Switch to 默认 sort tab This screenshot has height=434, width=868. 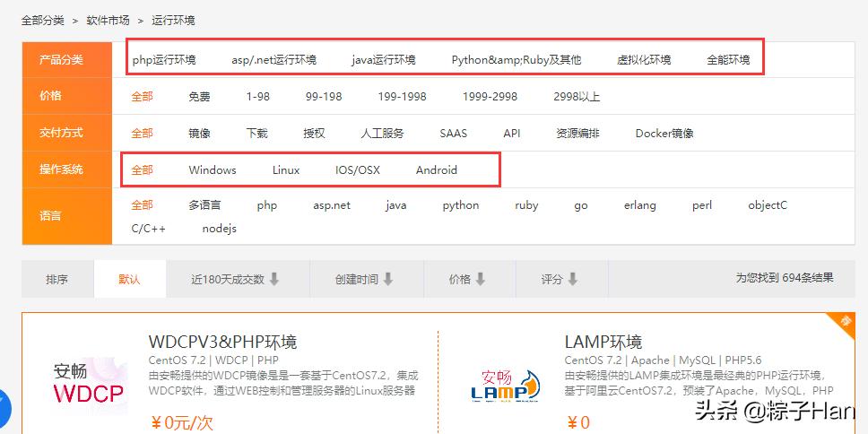tap(129, 279)
